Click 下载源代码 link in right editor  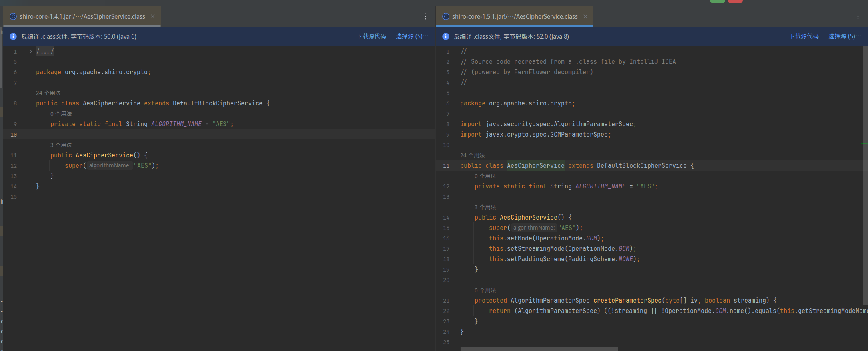point(804,36)
